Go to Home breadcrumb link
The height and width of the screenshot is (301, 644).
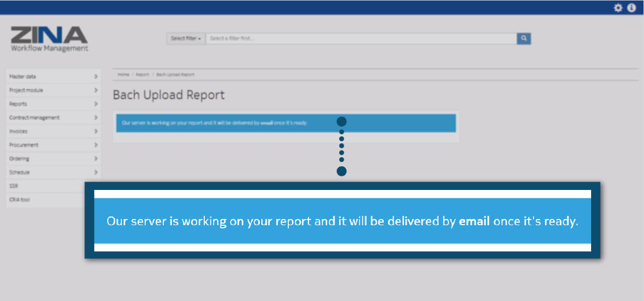(x=123, y=75)
